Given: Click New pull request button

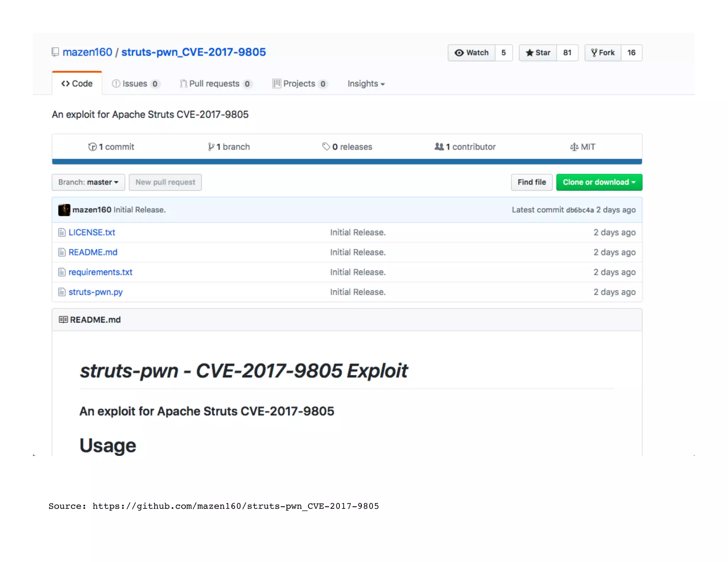Looking at the screenshot, I should (x=165, y=182).
